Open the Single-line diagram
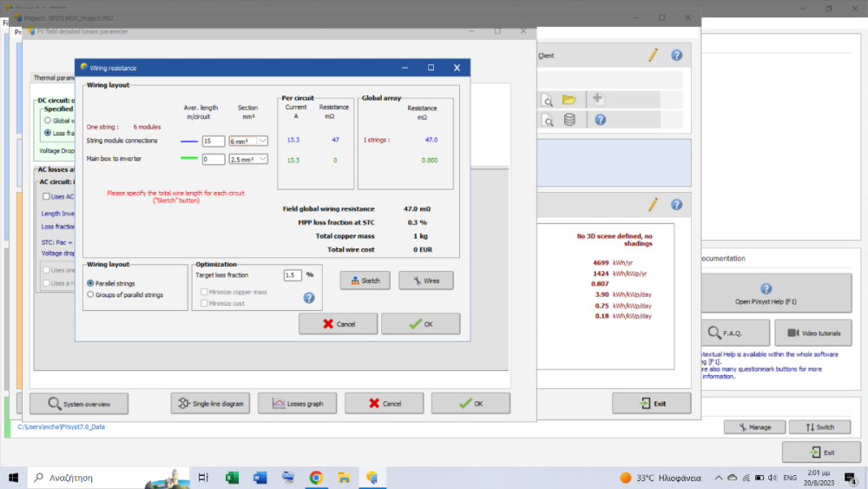Screen dimensions: 868x489 211,403
